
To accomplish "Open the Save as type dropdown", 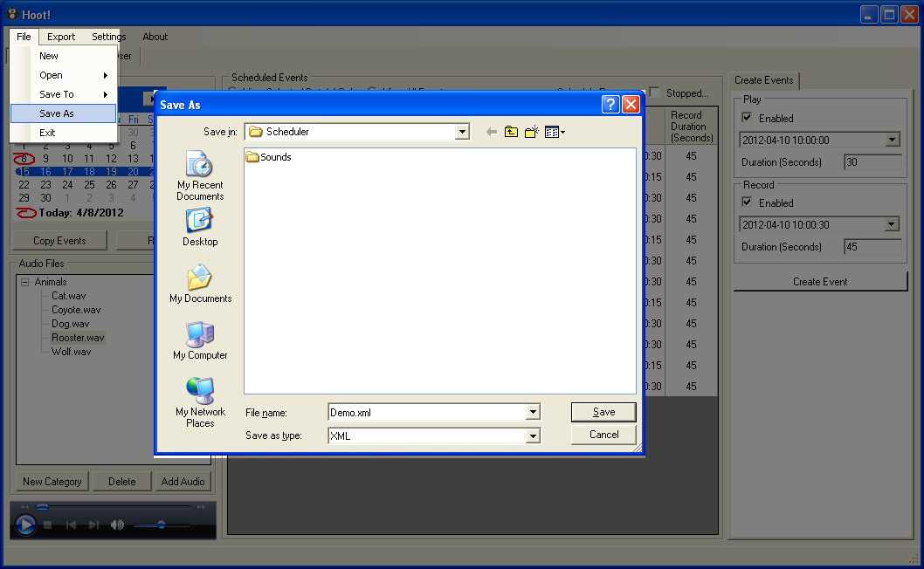I will [x=533, y=436].
